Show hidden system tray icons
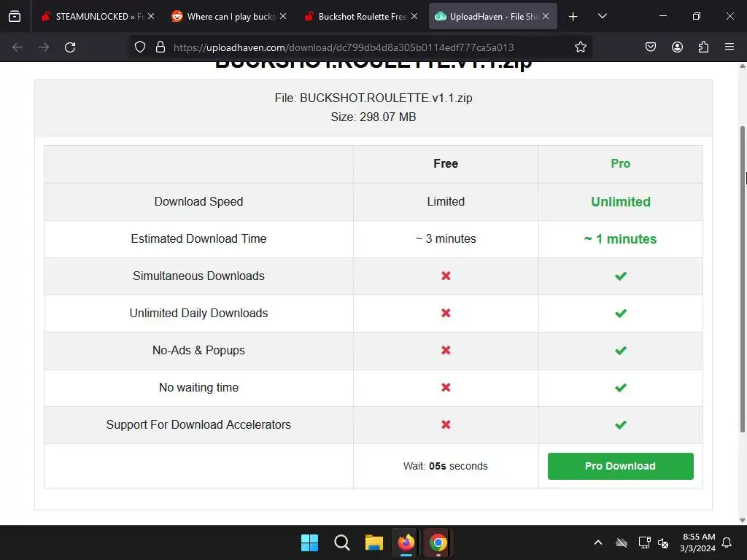747x560 pixels. (x=598, y=542)
